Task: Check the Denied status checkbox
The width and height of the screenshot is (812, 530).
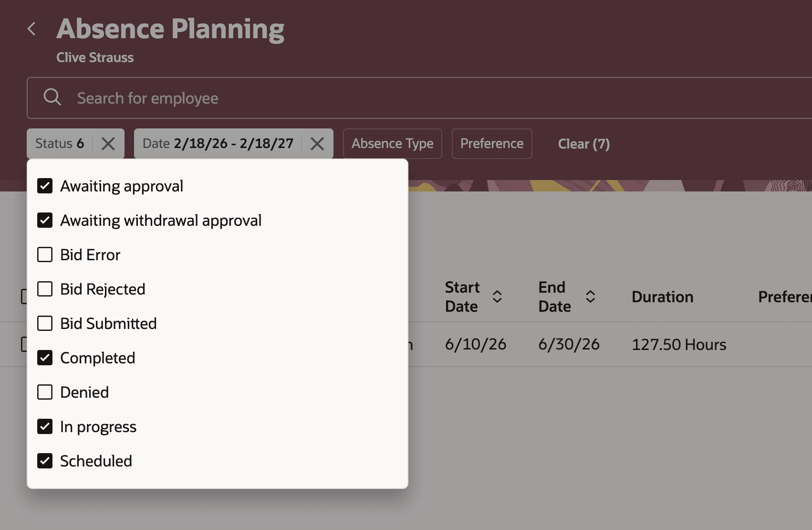Action: (x=44, y=392)
